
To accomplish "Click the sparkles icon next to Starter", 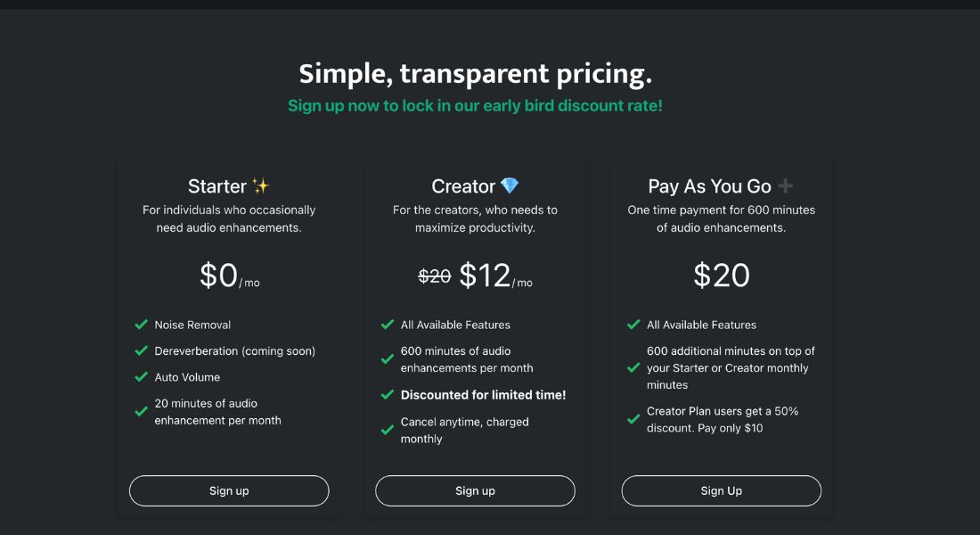I will tap(261, 185).
